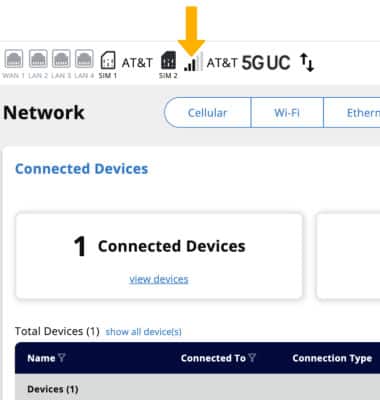Click the SIM 2 card icon
Image resolution: width=380 pixels, height=400 pixels.
tap(168, 60)
